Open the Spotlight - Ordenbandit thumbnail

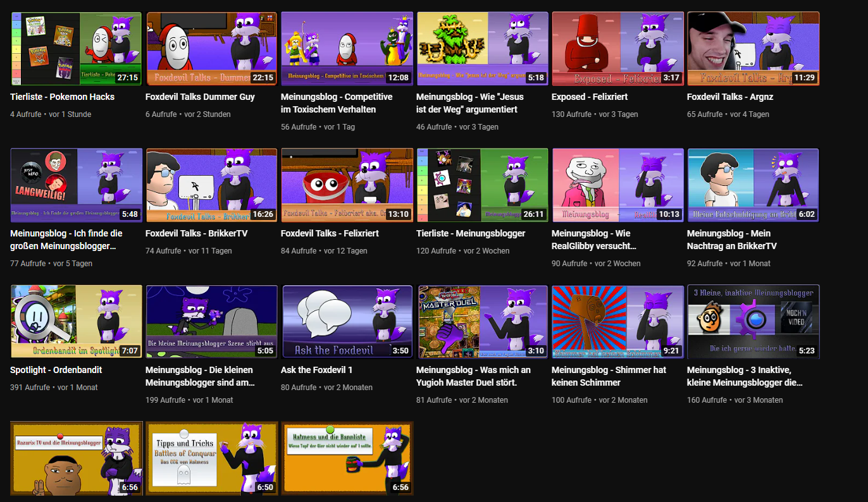pos(76,322)
